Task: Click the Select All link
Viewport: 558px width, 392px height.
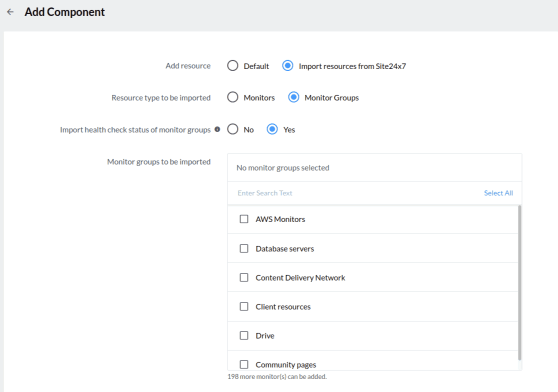Action: (498, 193)
